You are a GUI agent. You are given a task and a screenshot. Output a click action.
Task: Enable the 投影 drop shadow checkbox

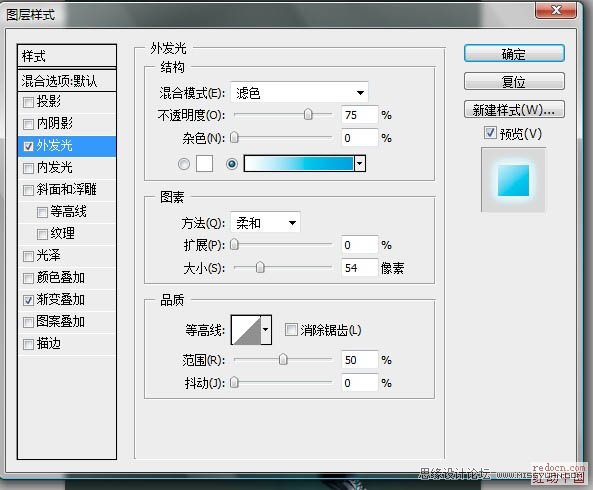[28, 102]
